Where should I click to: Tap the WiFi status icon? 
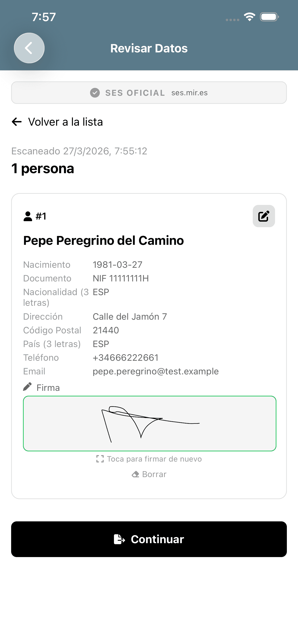point(249,17)
